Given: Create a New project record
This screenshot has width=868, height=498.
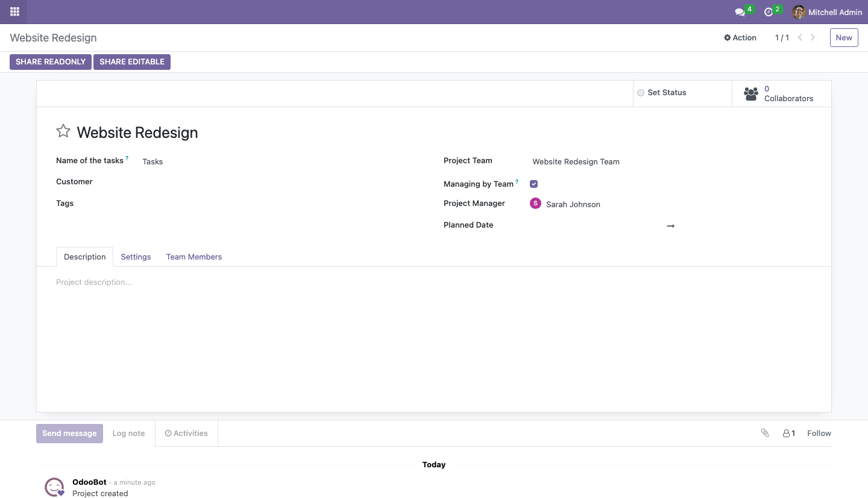Looking at the screenshot, I should [844, 37].
